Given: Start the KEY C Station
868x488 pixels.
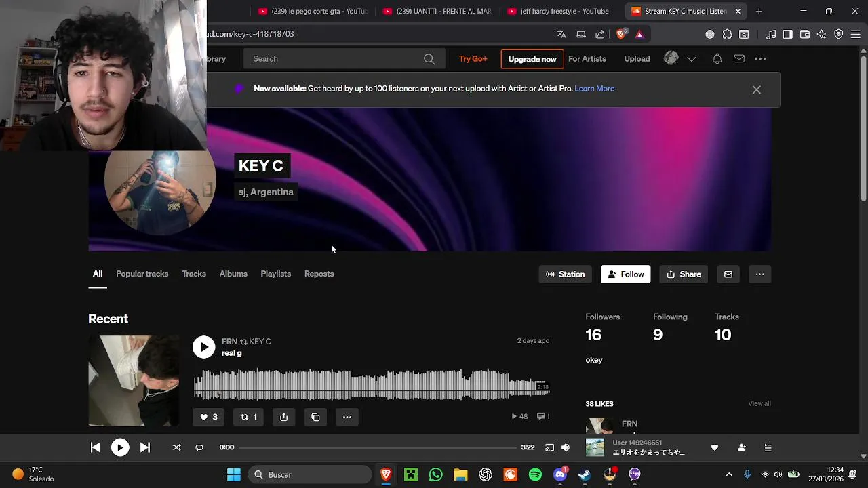Looking at the screenshot, I should 565,274.
